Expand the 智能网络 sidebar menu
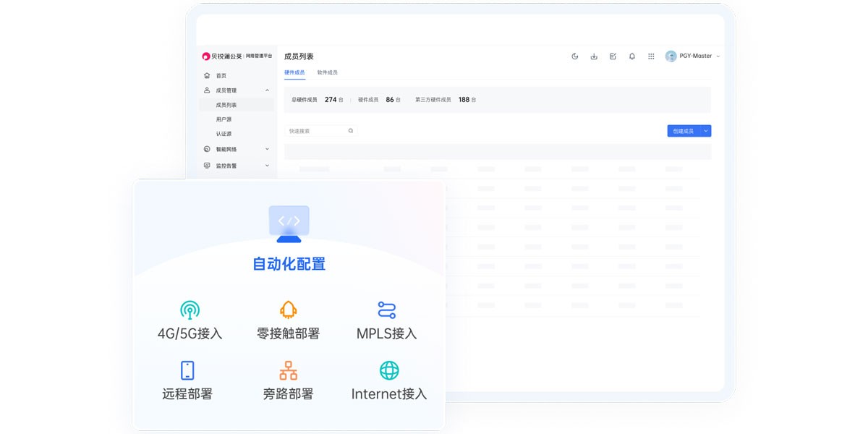The image size is (868, 434). pos(267,149)
